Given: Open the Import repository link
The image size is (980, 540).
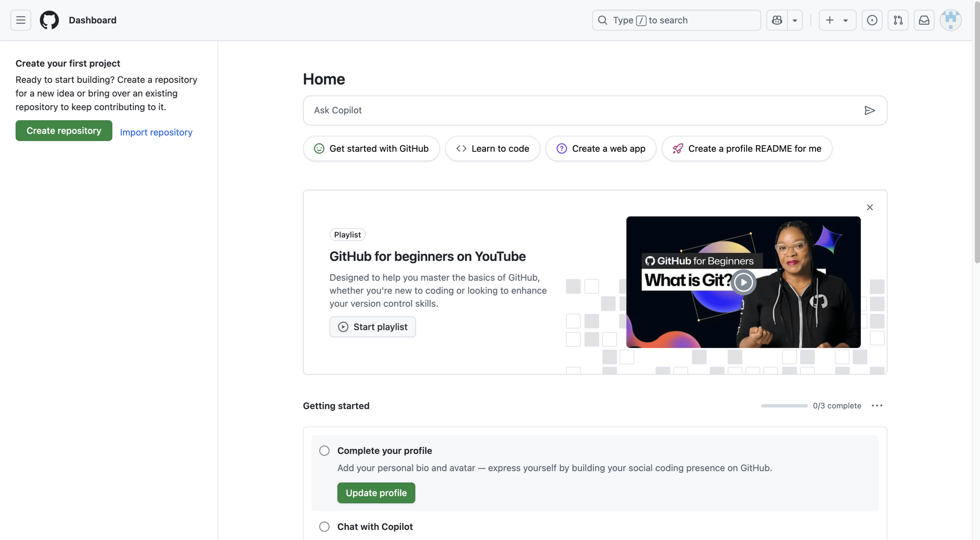Looking at the screenshot, I should 156,132.
